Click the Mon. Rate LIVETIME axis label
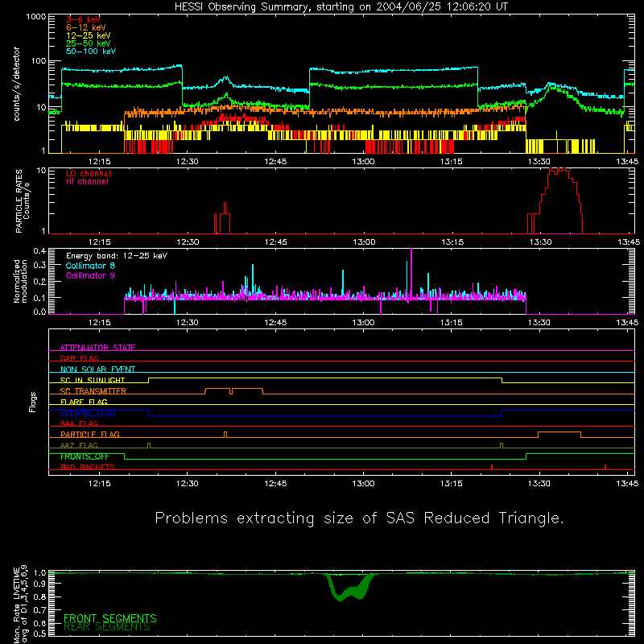Image resolution: width=644 pixels, height=644 pixels. pyautogui.click(x=20, y=604)
